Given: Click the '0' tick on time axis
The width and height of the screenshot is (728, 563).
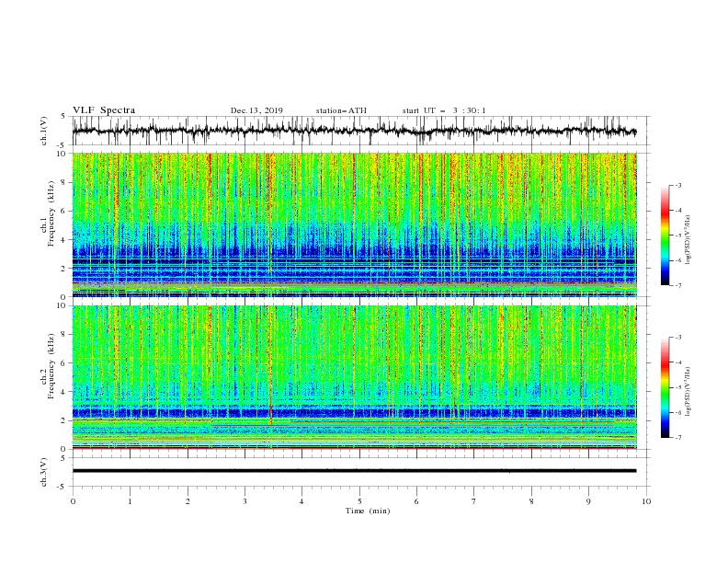Looking at the screenshot, I should (x=73, y=501).
